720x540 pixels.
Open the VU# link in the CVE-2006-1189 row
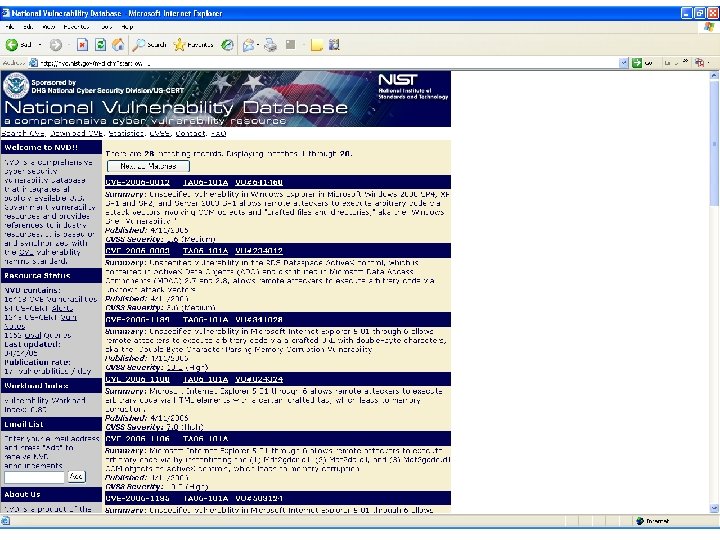[x=259, y=320]
